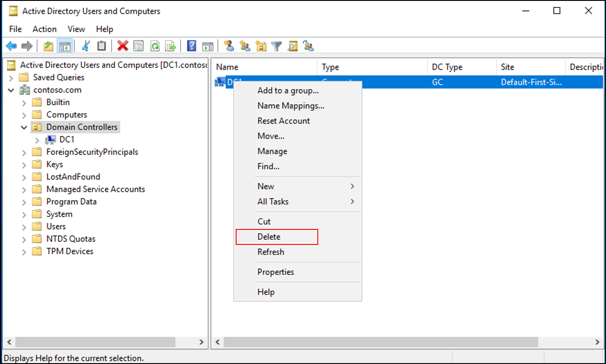Select Move in the context menu
The height and width of the screenshot is (364, 606).
pos(297,136)
